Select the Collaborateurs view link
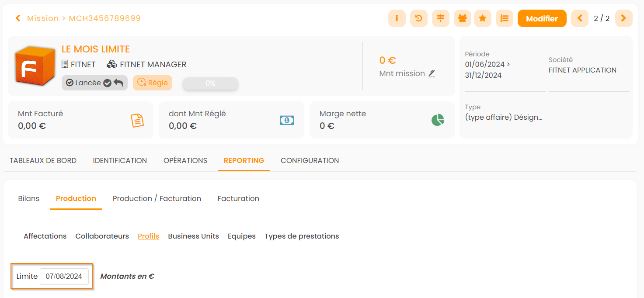The image size is (644, 298). (x=102, y=236)
